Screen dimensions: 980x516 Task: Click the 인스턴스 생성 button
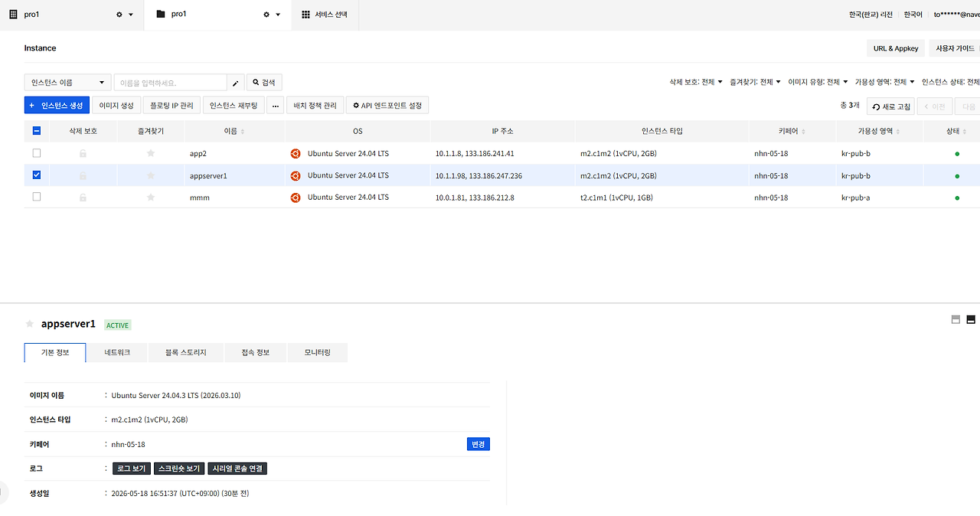point(57,105)
